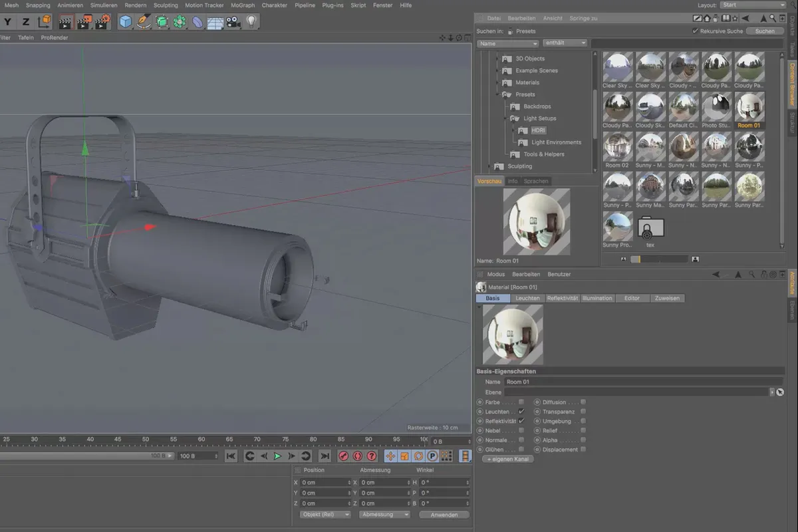Add a camera object

point(233,22)
